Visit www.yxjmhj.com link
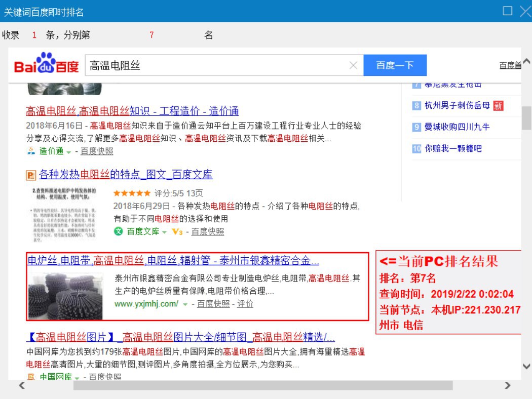 pyautogui.click(x=146, y=304)
